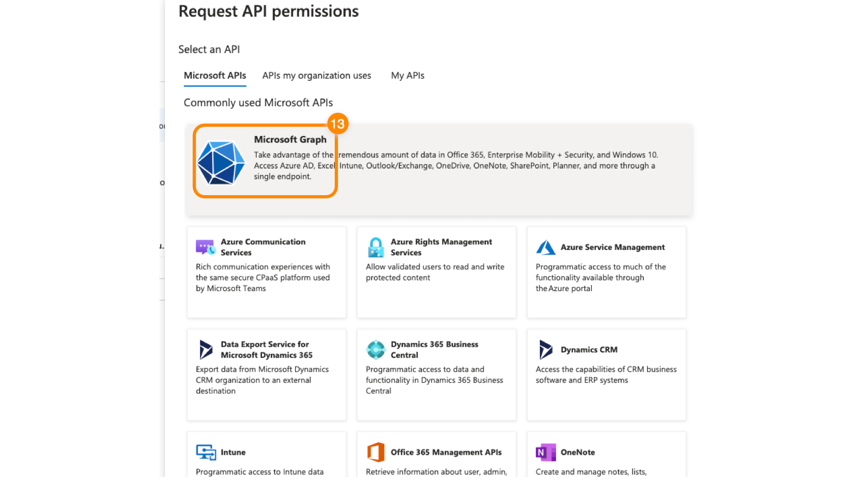Click the Intune monitor icon

tap(206, 452)
